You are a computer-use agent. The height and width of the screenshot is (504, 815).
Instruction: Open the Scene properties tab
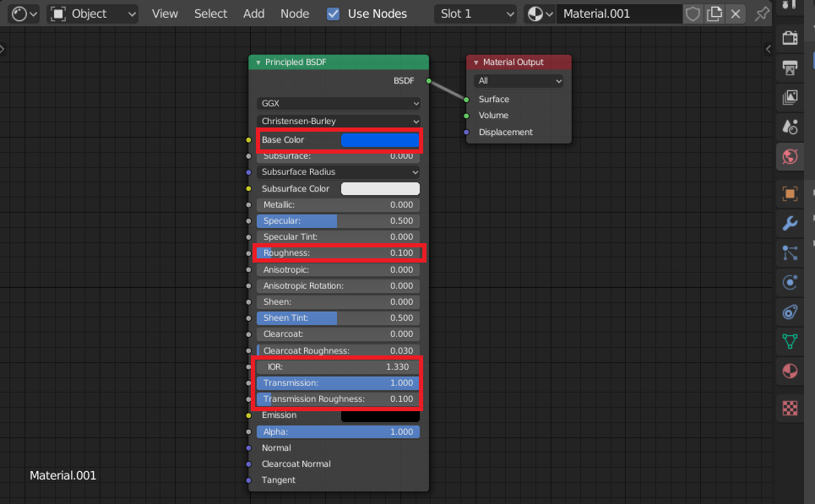click(790, 127)
